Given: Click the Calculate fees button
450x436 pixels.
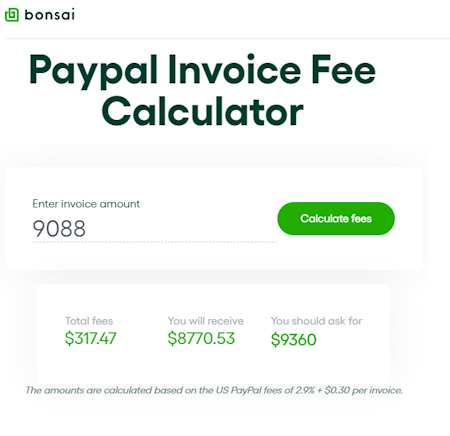Looking at the screenshot, I should [336, 219].
